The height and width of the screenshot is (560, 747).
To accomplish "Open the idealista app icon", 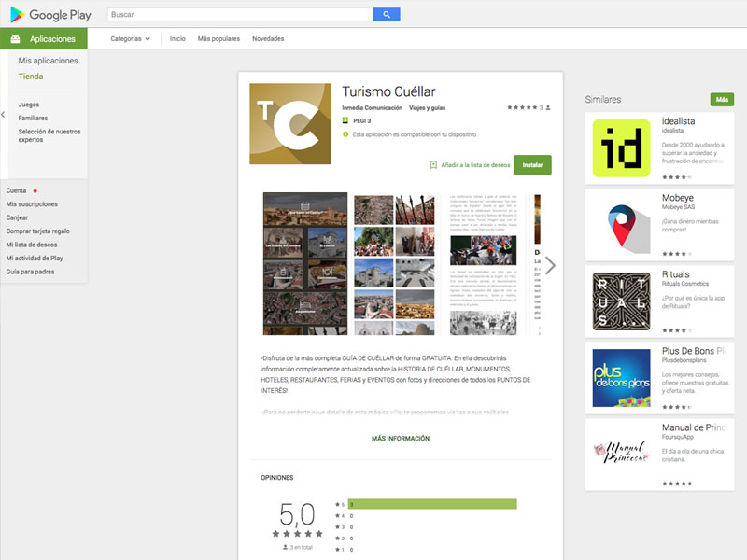I will (x=621, y=148).
